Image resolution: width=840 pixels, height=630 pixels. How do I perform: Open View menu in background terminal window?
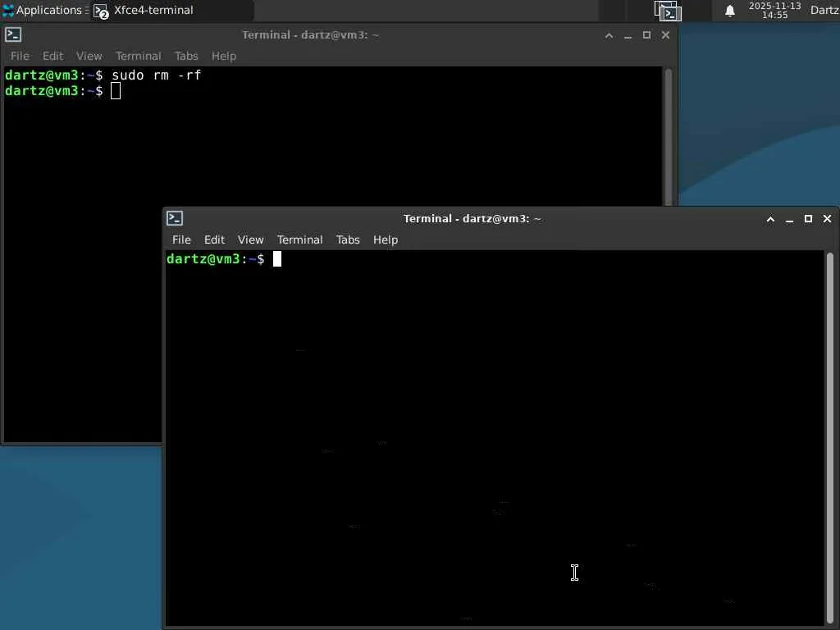tap(89, 56)
